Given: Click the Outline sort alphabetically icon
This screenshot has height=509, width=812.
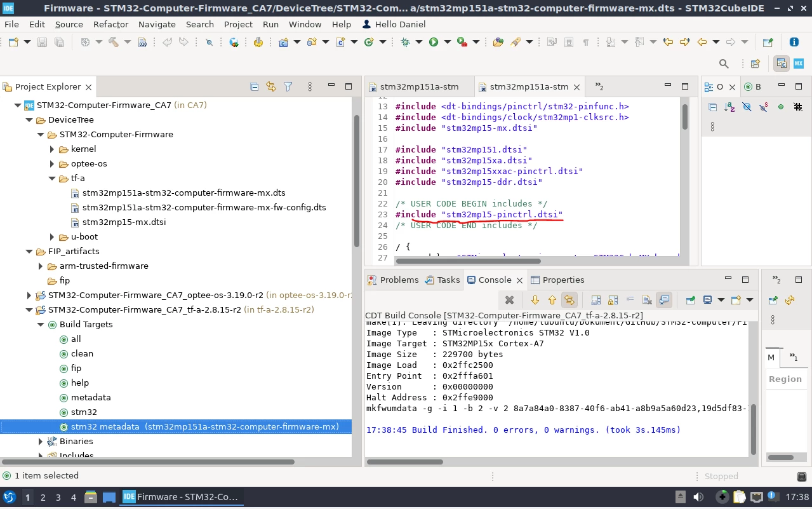Looking at the screenshot, I should pos(729,107).
